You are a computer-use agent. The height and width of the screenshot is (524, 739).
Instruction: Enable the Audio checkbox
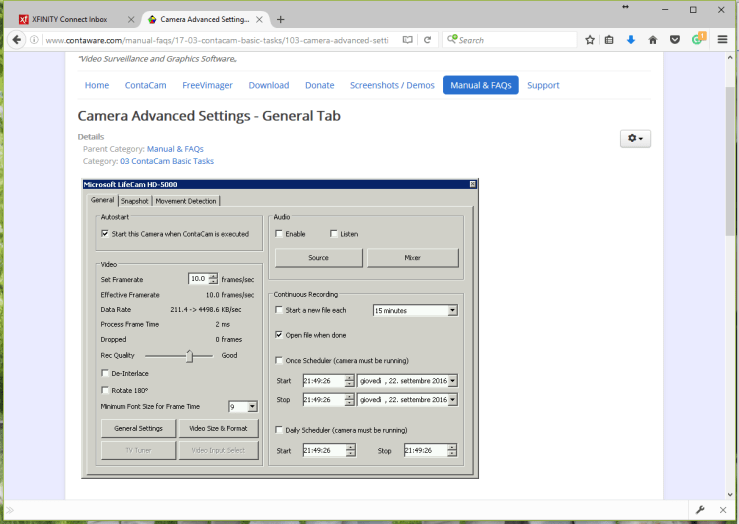click(279, 234)
